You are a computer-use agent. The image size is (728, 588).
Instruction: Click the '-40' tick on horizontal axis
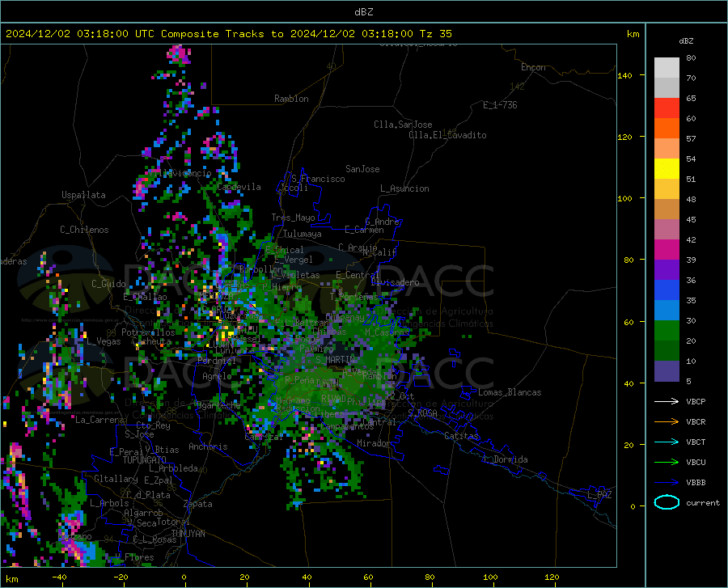coord(59,577)
